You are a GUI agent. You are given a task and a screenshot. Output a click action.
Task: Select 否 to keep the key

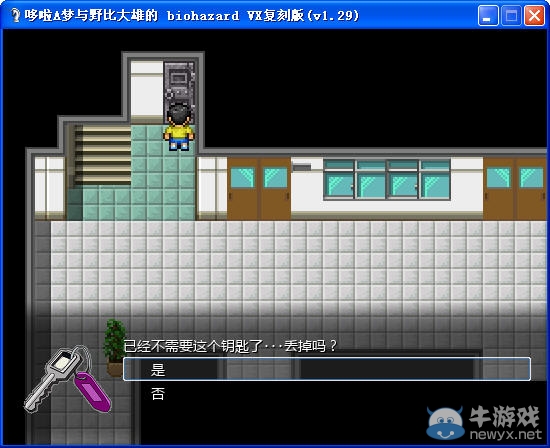(158, 394)
